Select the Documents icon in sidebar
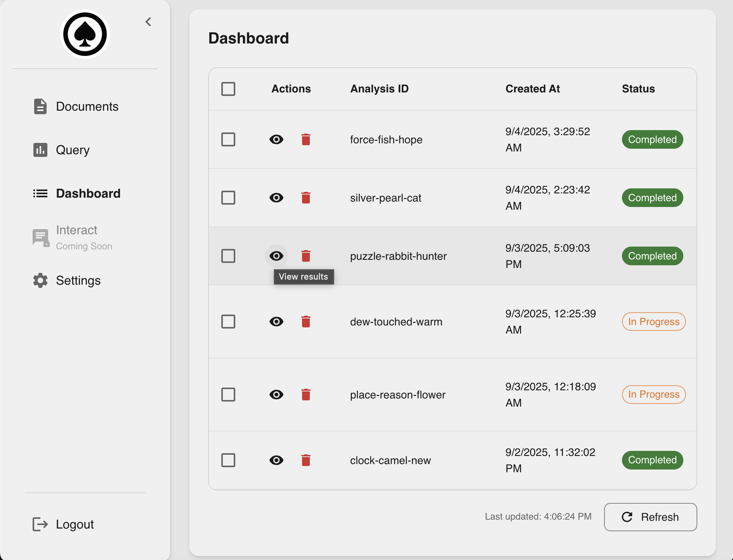The width and height of the screenshot is (733, 560). pos(40,106)
